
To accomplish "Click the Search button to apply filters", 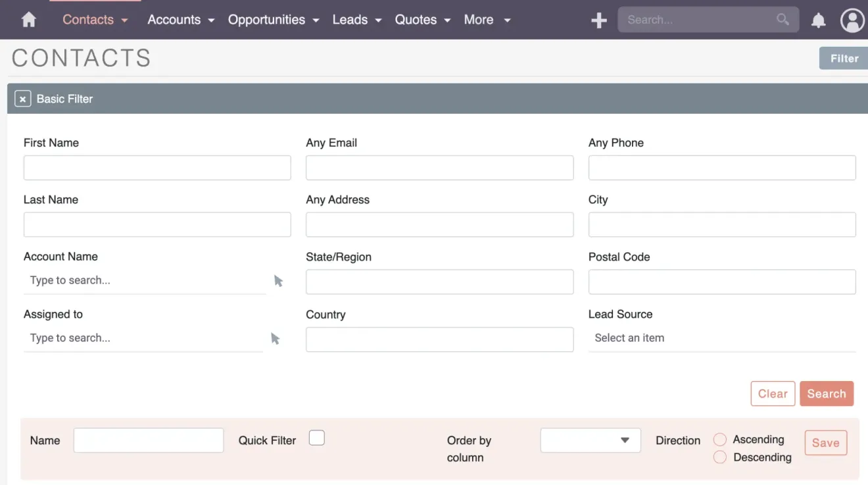I will (827, 393).
